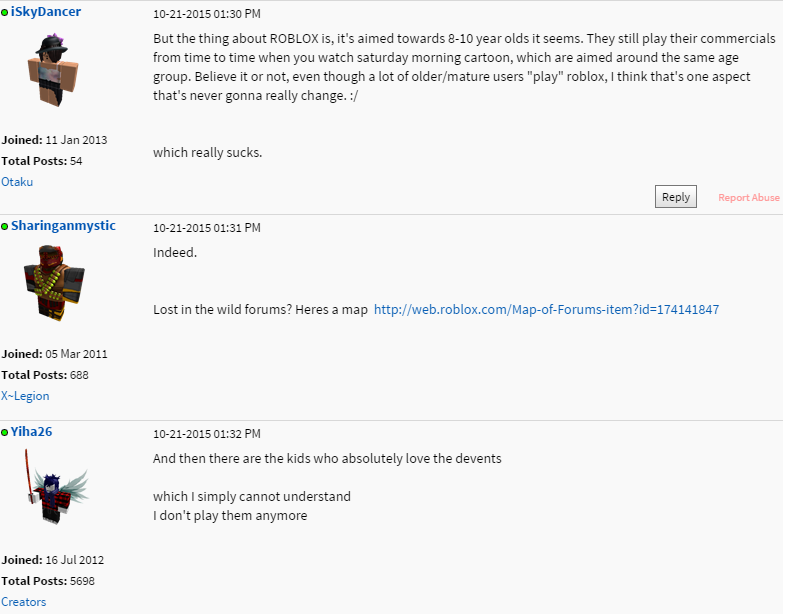
Task: Click timestamp 10-21-2015 01:30 PM
Action: coord(207,14)
